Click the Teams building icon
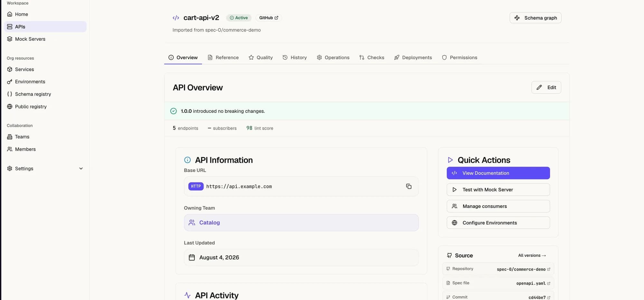Viewport: 644px width, 300px height. pyautogui.click(x=10, y=137)
